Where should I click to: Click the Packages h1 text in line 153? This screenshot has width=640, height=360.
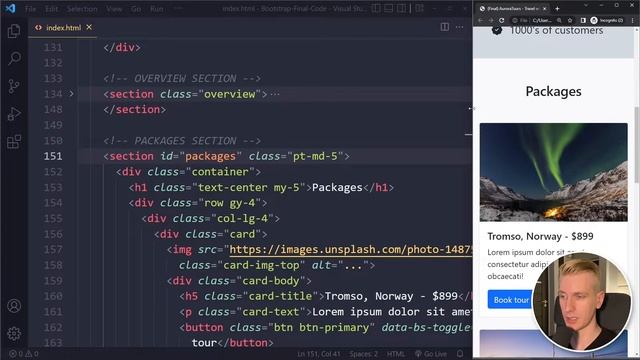pos(337,187)
